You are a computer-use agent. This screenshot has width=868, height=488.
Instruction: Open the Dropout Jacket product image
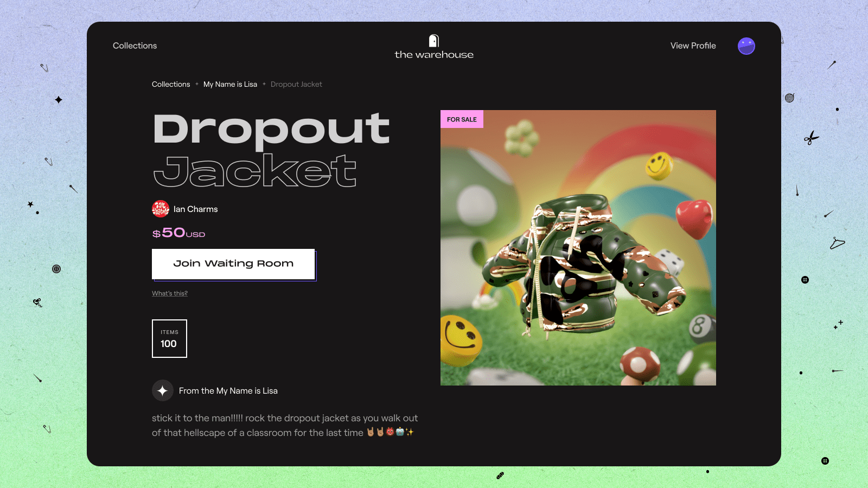click(578, 248)
